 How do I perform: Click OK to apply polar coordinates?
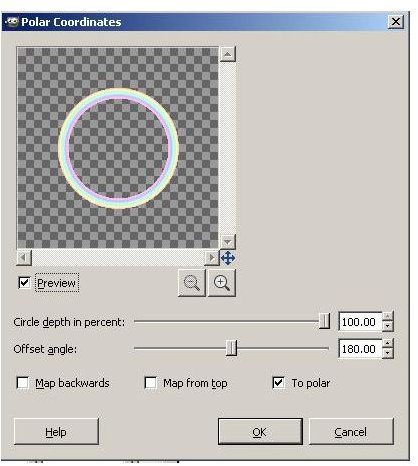(260, 432)
